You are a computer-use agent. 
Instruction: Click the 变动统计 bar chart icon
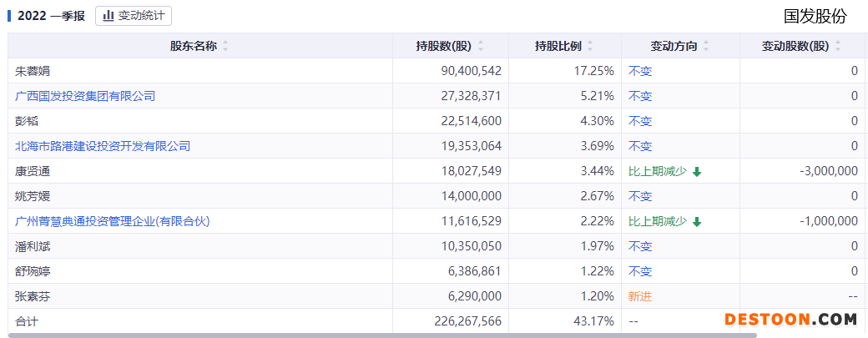[109, 15]
